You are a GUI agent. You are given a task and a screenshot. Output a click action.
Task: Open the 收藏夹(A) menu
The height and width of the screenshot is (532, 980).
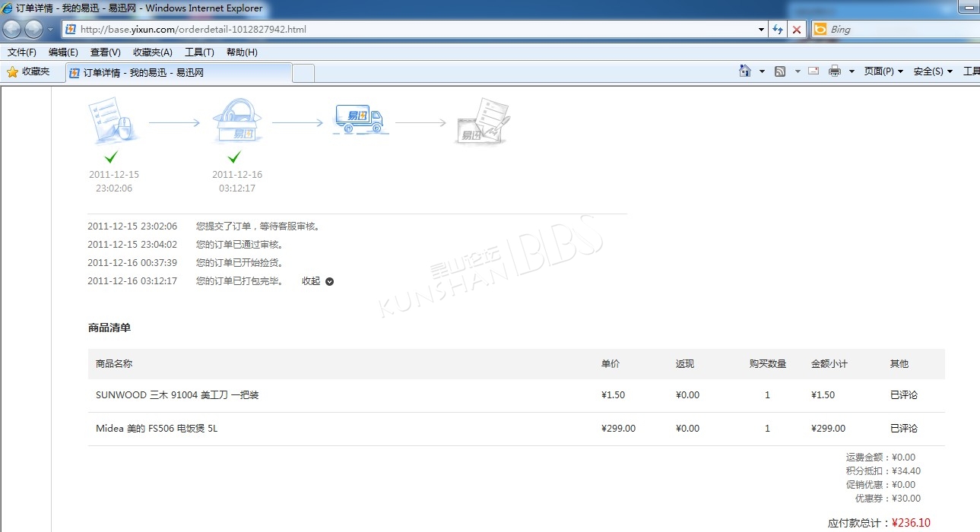[x=152, y=52]
